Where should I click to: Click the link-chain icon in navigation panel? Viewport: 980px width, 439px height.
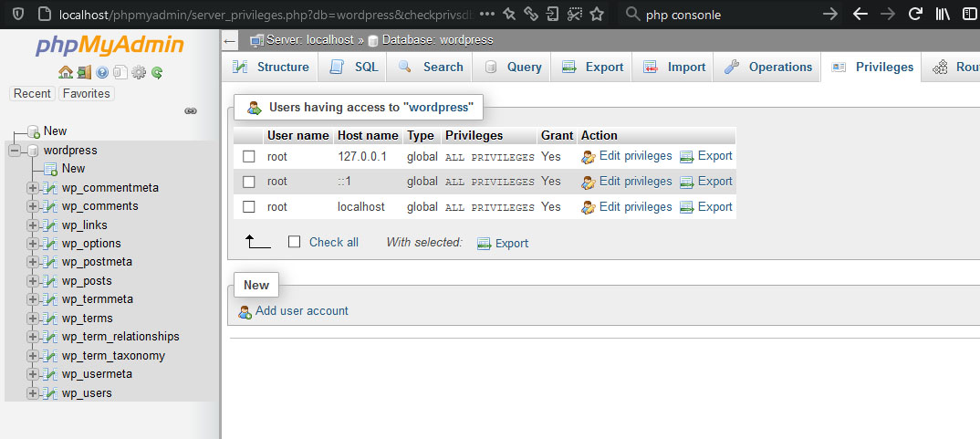click(191, 110)
